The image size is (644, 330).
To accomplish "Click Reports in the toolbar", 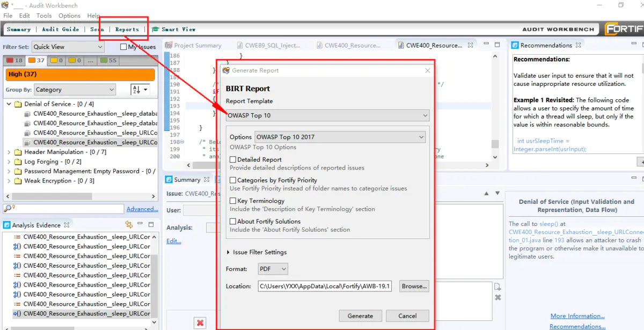I will pos(127,30).
